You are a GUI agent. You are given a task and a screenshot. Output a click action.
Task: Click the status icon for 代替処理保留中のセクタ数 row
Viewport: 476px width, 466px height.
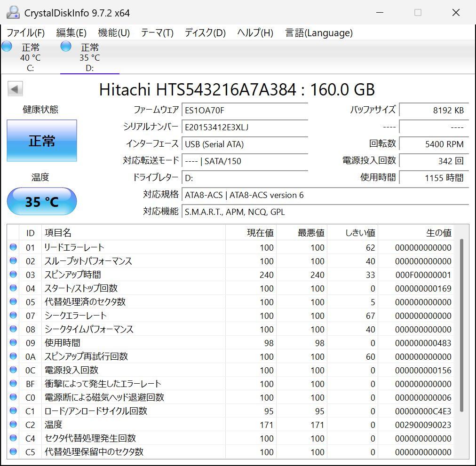click(x=13, y=452)
